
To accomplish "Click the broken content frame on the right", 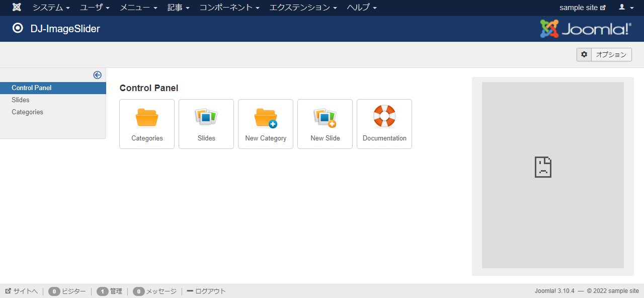I will 552,175.
